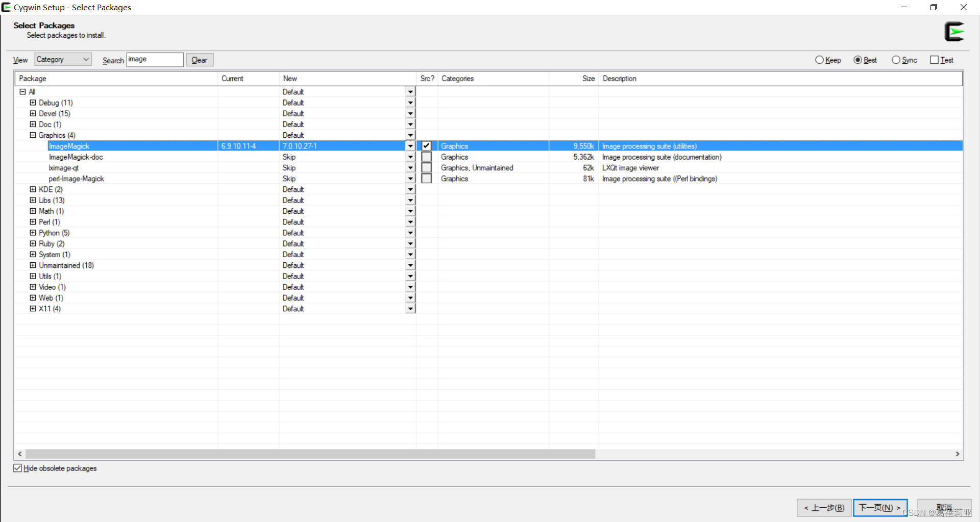Focus the Search input field
Screen dimensions: 980x522
(x=155, y=59)
